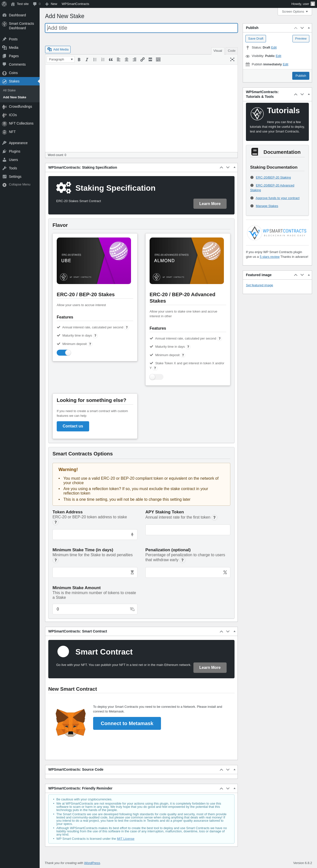The height and width of the screenshot is (868, 317).
Task: Click the Token Address input field
Action: pos(95,534)
